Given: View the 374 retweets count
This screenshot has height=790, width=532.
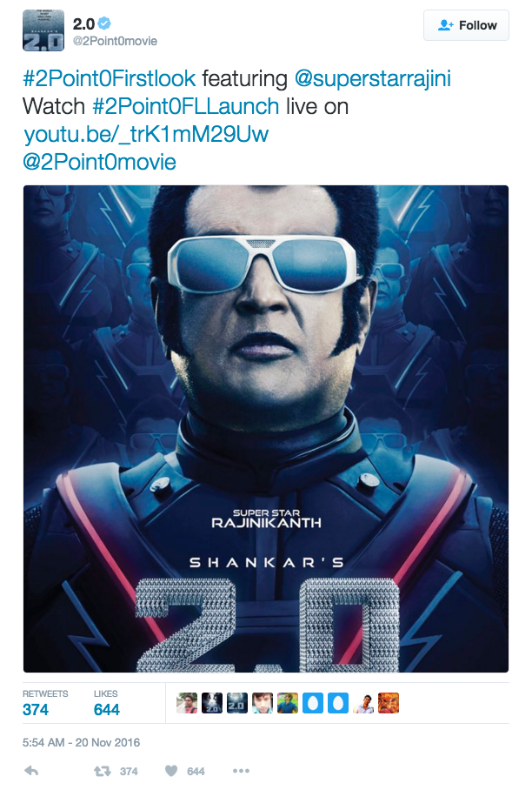Looking at the screenshot, I should (36, 710).
